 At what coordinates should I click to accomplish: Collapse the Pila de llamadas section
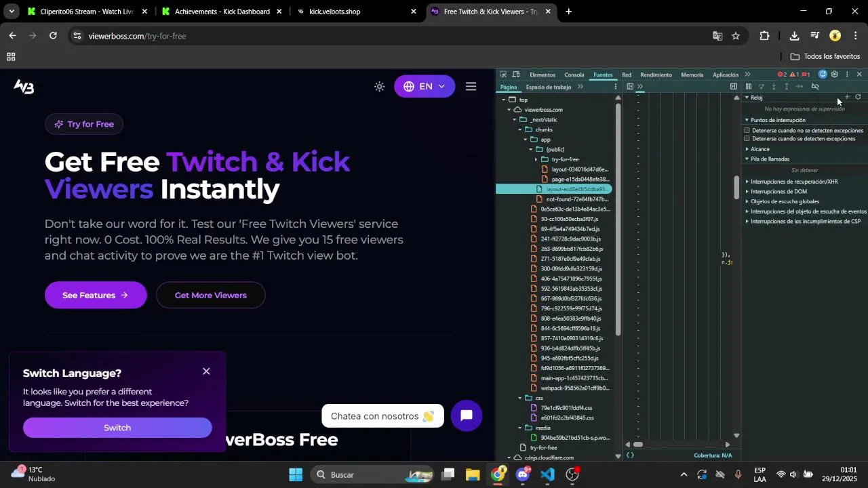tap(747, 159)
